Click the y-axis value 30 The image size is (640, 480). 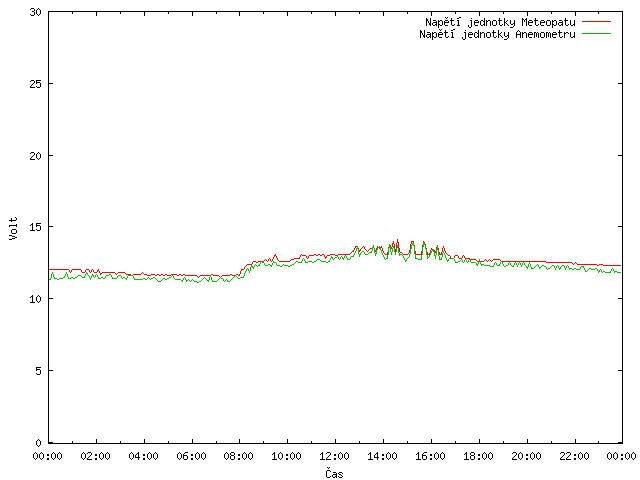point(36,12)
